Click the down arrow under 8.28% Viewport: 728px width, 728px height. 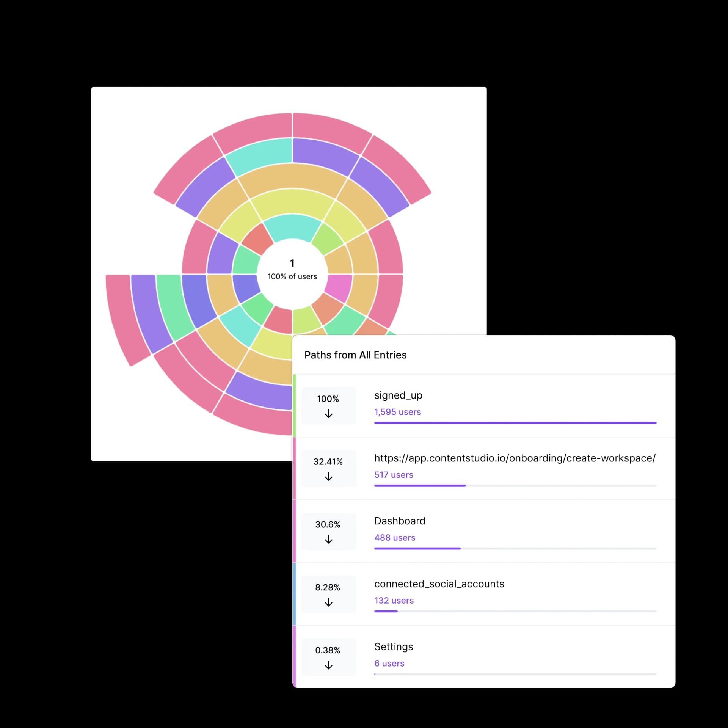pos(328,602)
